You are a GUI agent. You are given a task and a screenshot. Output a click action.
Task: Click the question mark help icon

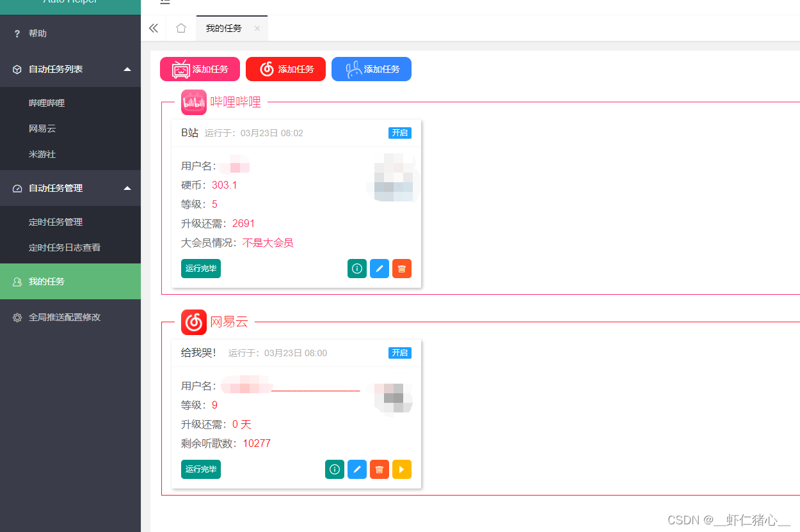[x=17, y=33]
